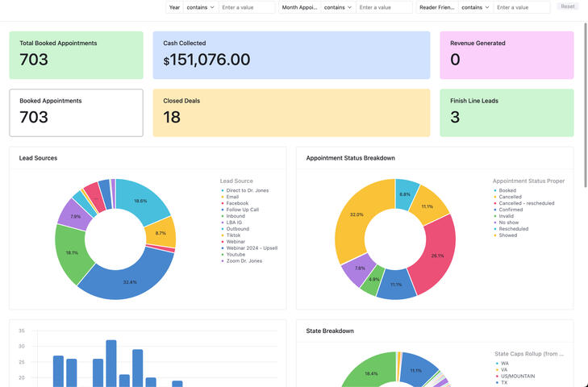Click the Cancelled - rescheduled legend color marker
The height and width of the screenshot is (387, 588).
pos(494,203)
